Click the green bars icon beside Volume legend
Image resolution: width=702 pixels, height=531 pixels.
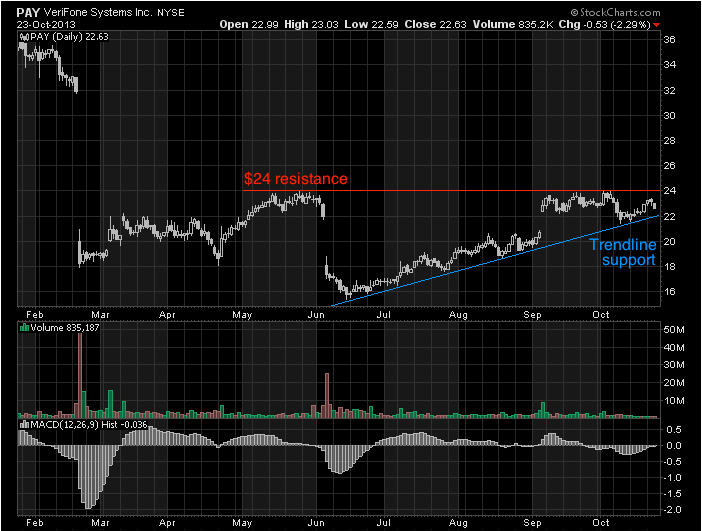24,328
